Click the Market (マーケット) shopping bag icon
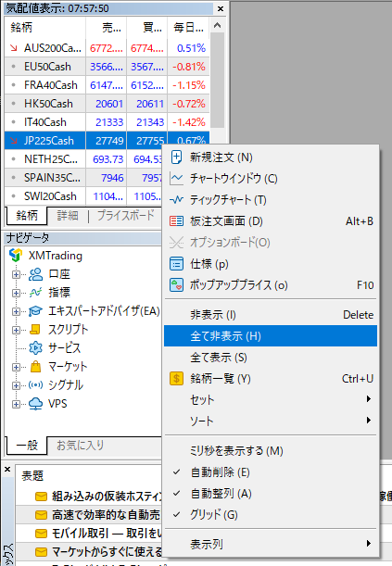Image resolution: width=392 pixels, height=566 pixels. click(x=35, y=367)
